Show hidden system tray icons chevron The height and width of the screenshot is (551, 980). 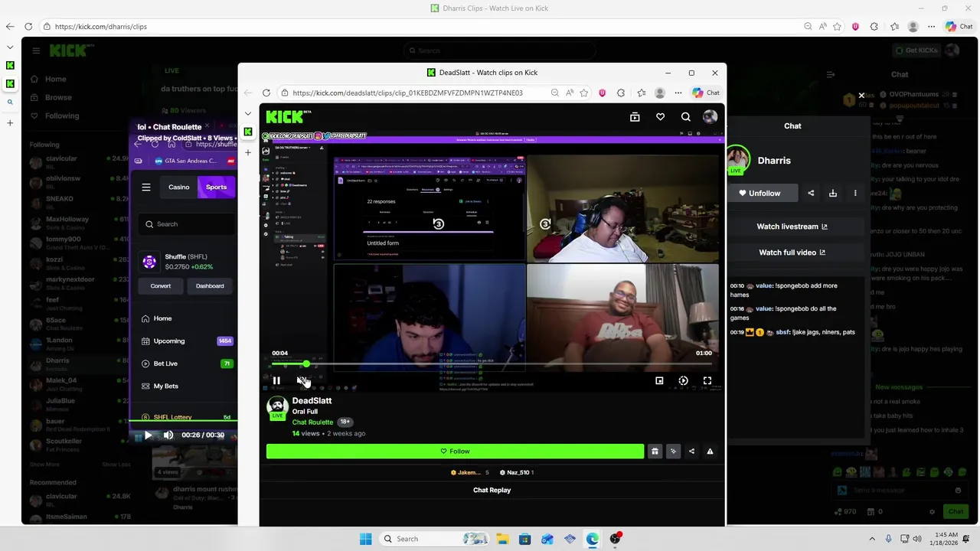click(x=871, y=539)
